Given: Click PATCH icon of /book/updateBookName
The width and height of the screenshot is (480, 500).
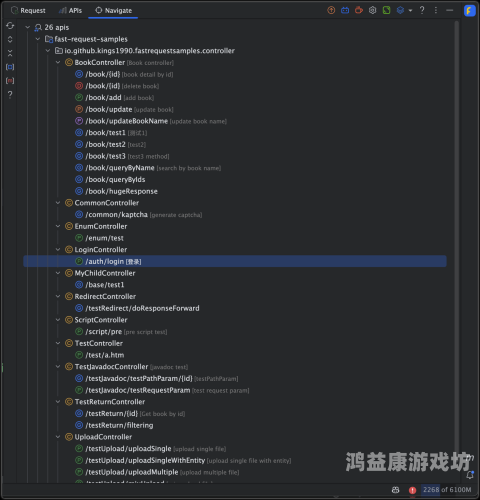Looking at the screenshot, I should [x=79, y=121].
